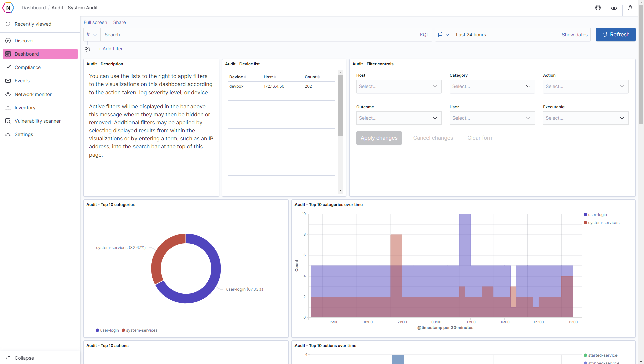Click device list scrollbar up arrow
Viewport: 644px width, 364px height.
coord(340,73)
